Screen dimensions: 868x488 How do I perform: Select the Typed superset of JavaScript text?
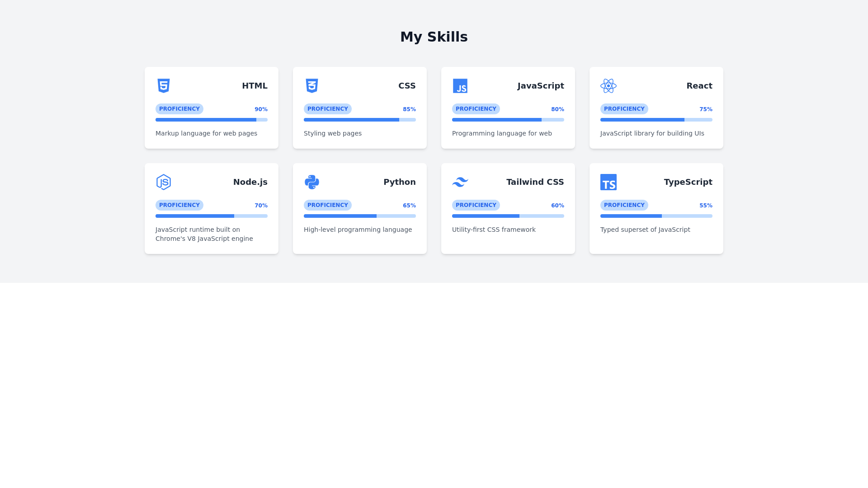tap(645, 230)
